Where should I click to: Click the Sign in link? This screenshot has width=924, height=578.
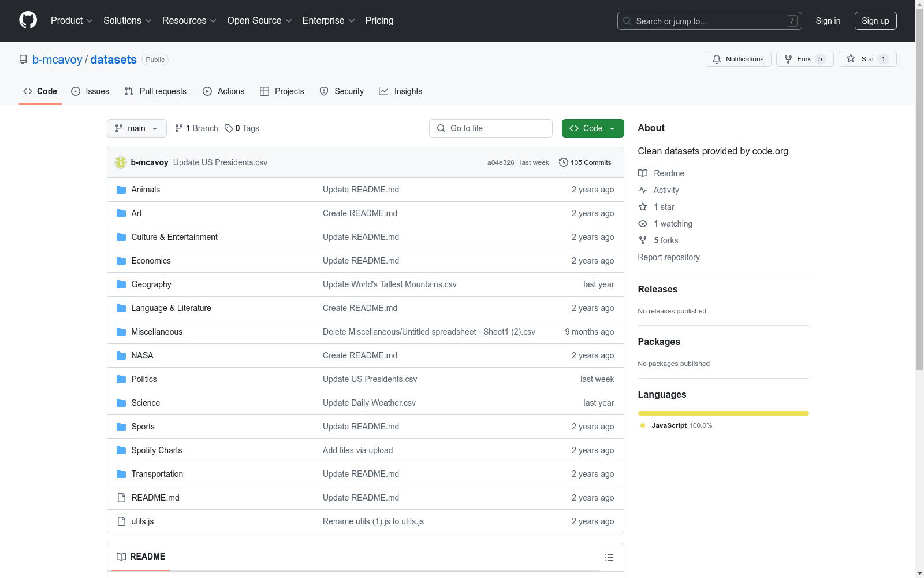click(828, 21)
